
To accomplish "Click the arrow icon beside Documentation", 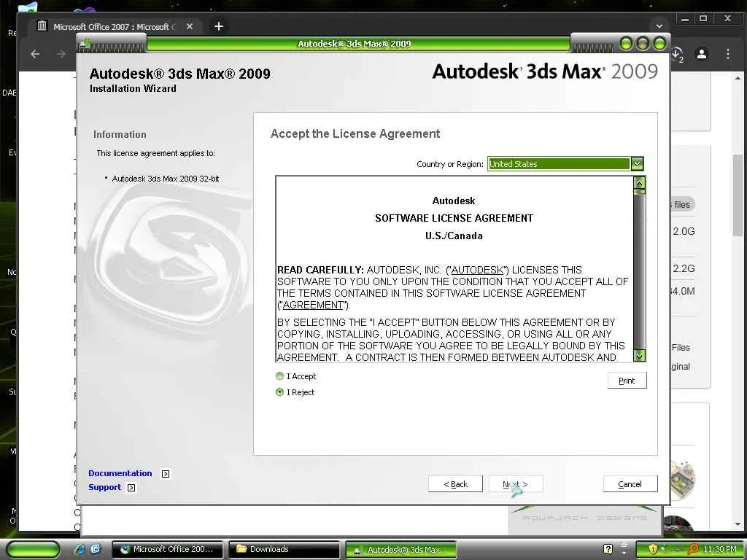I will coord(166,474).
